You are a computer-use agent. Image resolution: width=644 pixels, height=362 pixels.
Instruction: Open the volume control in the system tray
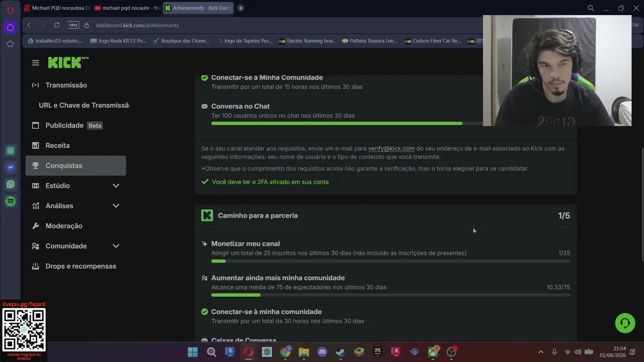[578, 352]
